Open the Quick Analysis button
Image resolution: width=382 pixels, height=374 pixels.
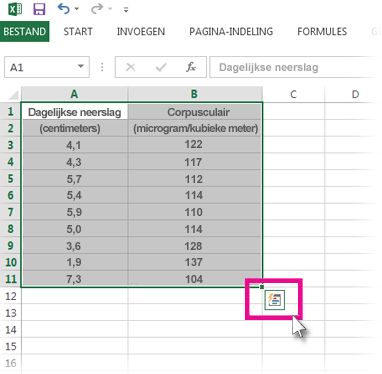[x=275, y=300]
